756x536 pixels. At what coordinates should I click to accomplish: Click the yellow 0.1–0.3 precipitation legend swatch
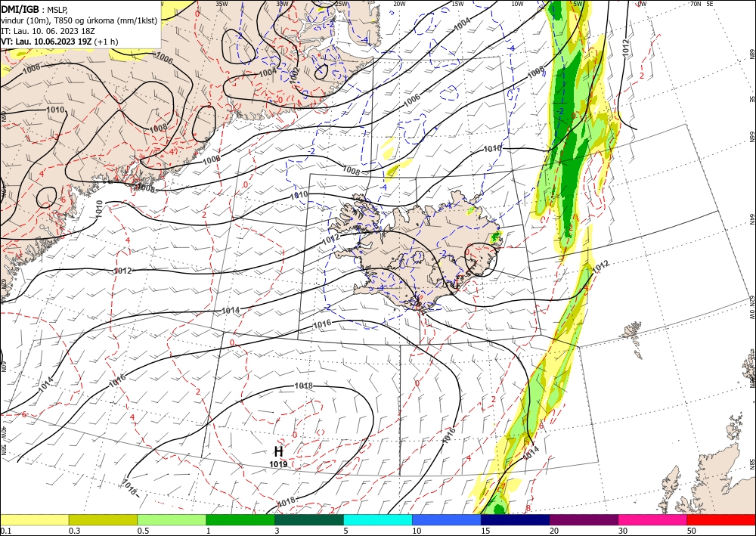(34, 519)
